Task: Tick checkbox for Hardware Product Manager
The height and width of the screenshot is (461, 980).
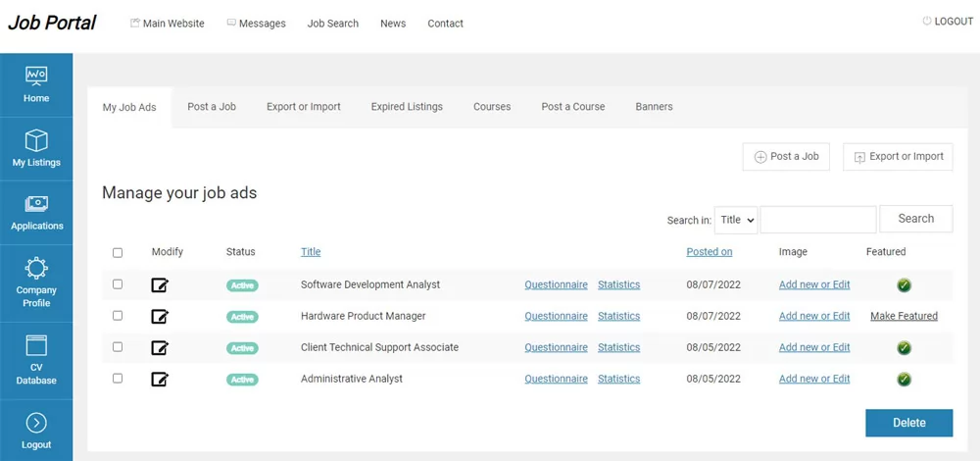Action: click(118, 315)
